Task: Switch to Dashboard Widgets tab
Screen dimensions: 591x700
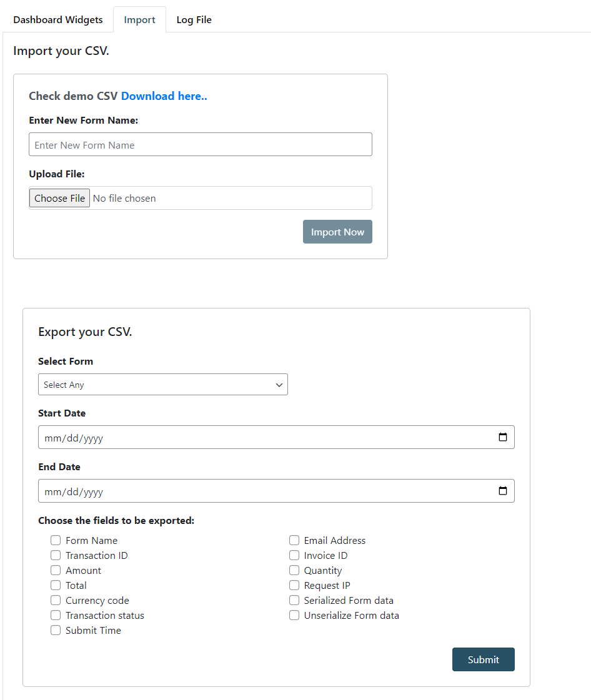Action: (58, 20)
